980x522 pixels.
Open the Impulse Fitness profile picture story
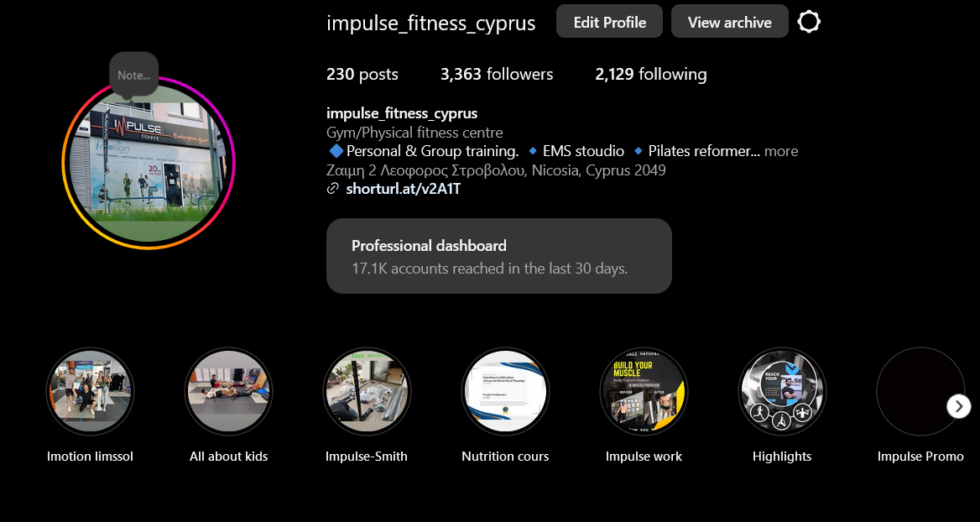click(x=149, y=163)
